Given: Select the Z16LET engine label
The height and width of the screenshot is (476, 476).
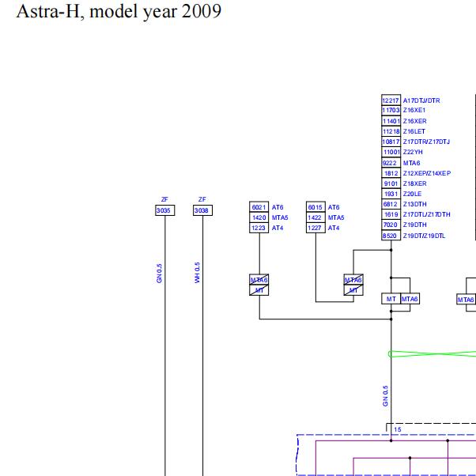Looking at the screenshot, I should click(x=414, y=131).
